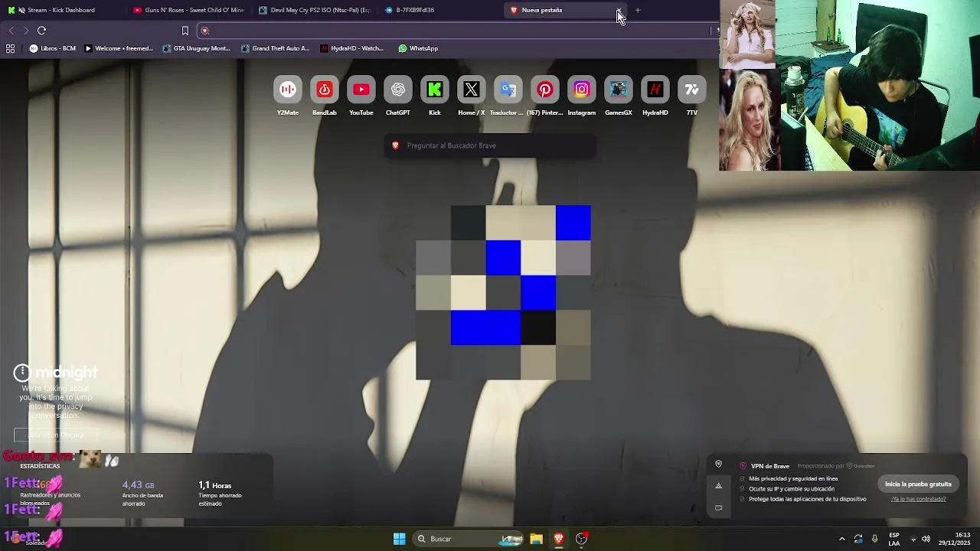This screenshot has width=980, height=551.
Task: Open the BandLab shortcut tile
Action: coord(325,90)
